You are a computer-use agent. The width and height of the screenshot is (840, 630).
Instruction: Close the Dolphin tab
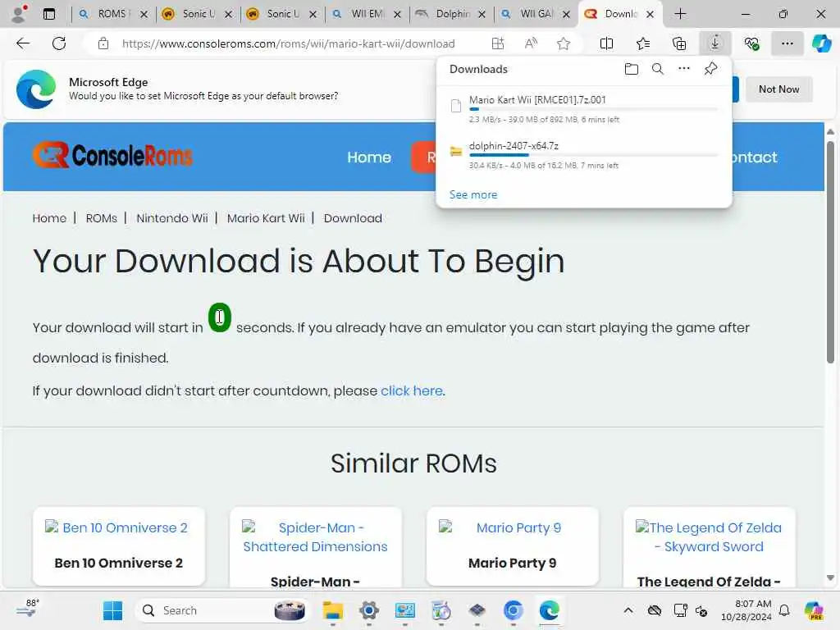[482, 15]
